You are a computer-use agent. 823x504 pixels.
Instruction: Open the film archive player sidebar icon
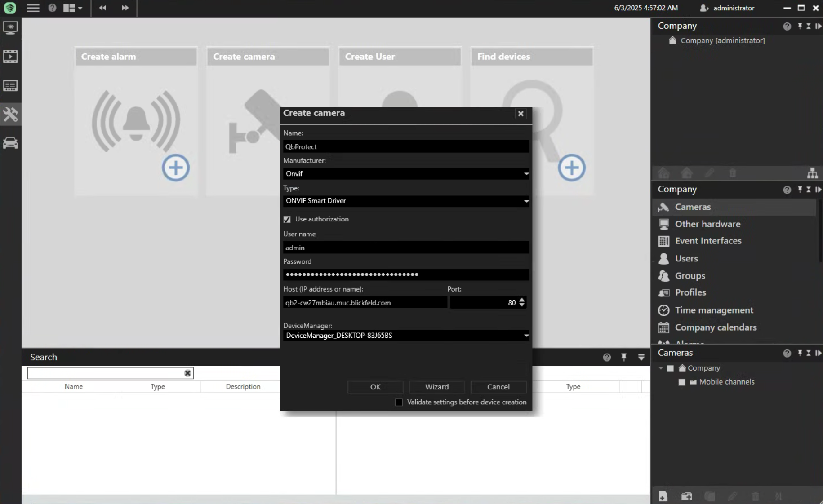10,57
